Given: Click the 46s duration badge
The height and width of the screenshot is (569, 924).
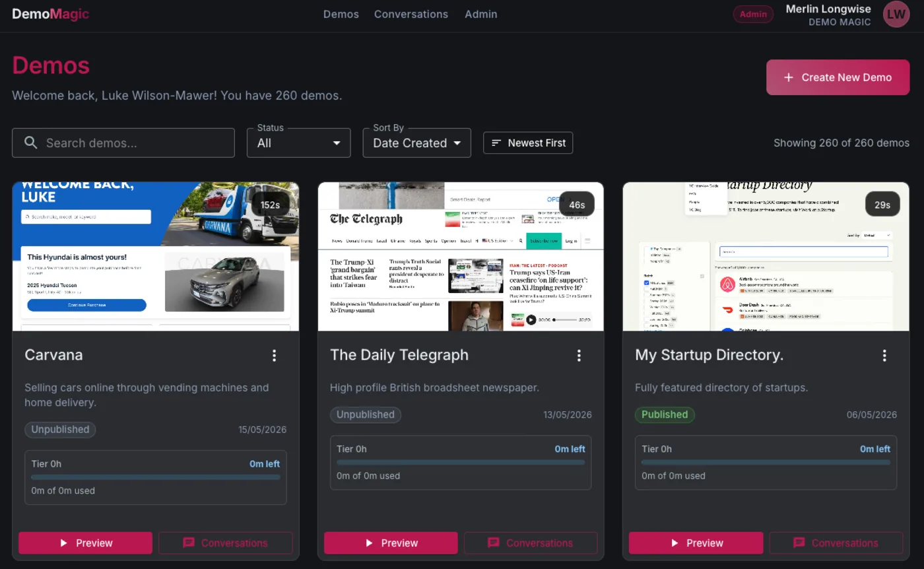Looking at the screenshot, I should [x=577, y=205].
